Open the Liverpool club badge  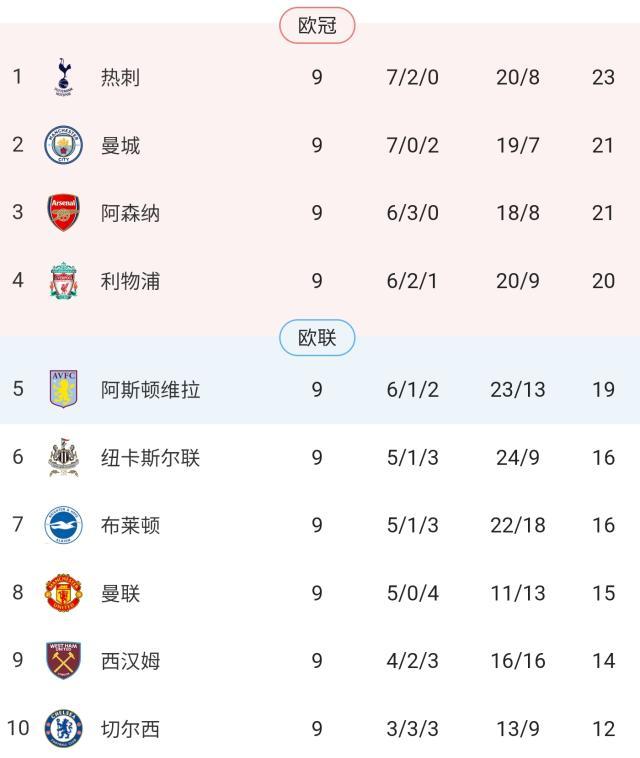[x=64, y=281]
